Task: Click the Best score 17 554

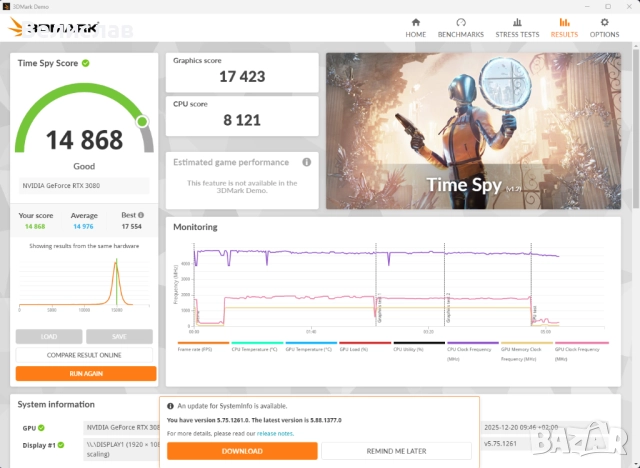Action: tap(131, 226)
